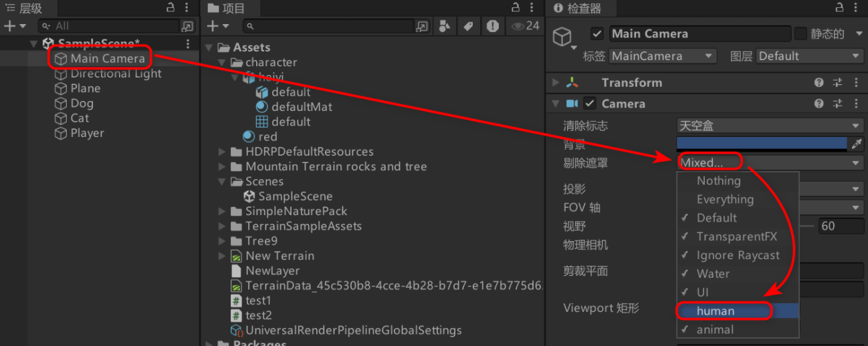The width and height of the screenshot is (868, 346).
Task: Toggle the Main Camera active checkbox
Action: coord(597,33)
